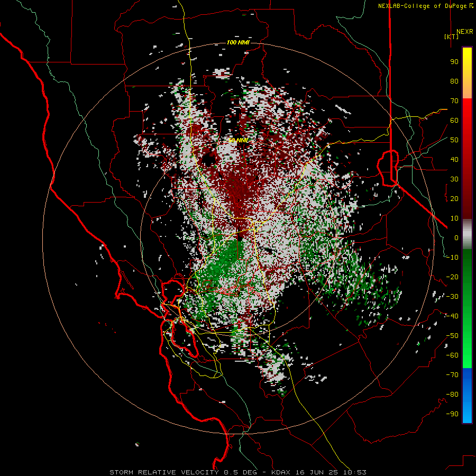Click the gray zero-velocity band of the color bar
Image resolution: width=476 pixels, height=476 pixels.
[x=467, y=234]
